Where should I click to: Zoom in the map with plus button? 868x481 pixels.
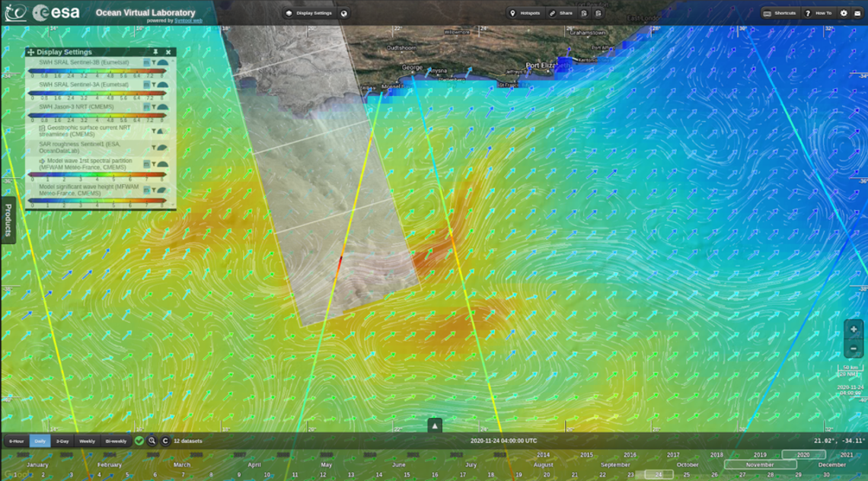(853, 330)
